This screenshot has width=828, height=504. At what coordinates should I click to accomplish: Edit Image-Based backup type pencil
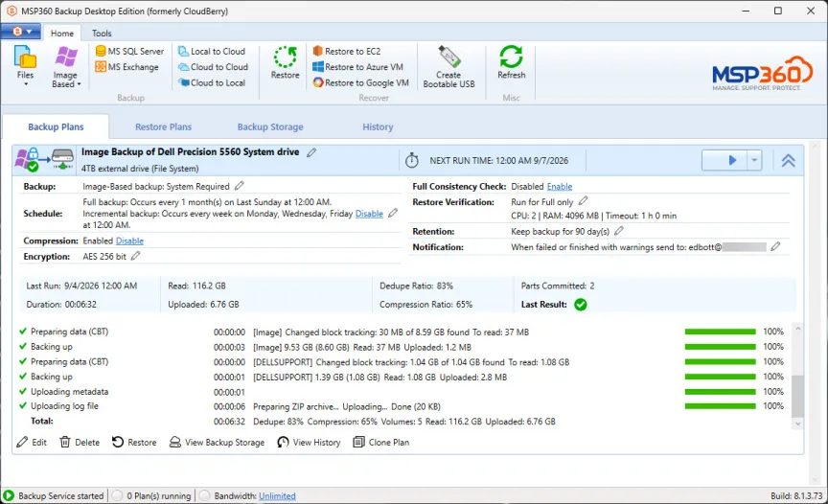(x=240, y=186)
